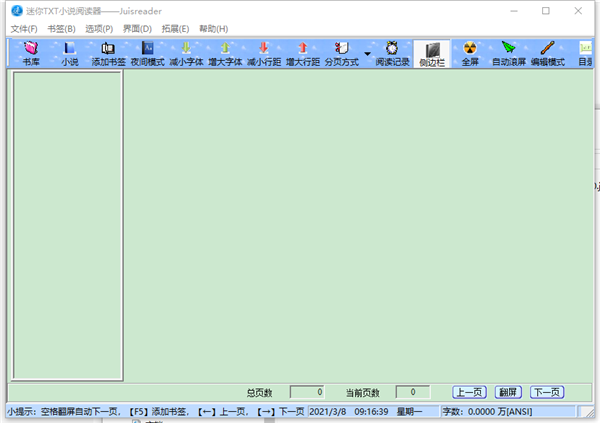
Task: Open the 书签(B) menu
Action: pyautogui.click(x=61, y=29)
